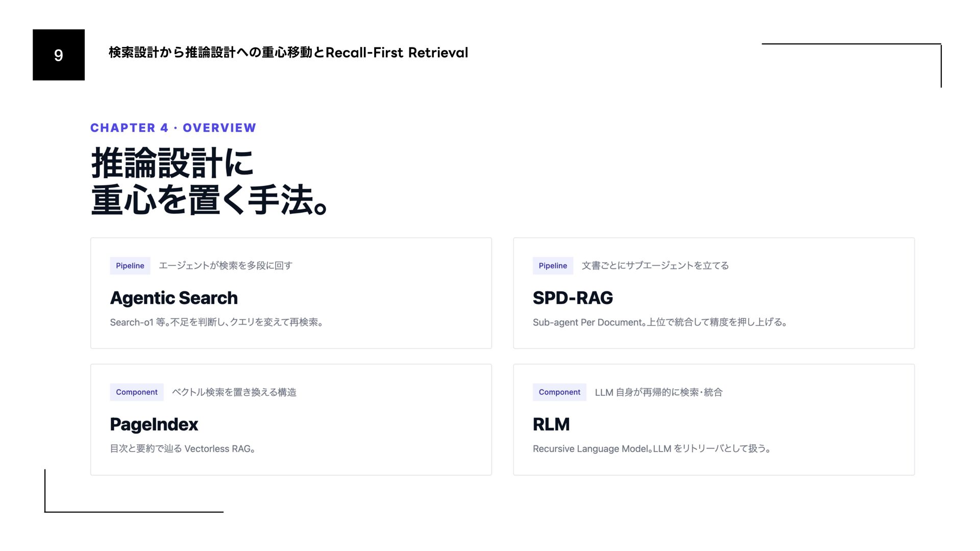Open the Agentic Search title
Viewport: 980px width, 551px height.
[x=174, y=298]
